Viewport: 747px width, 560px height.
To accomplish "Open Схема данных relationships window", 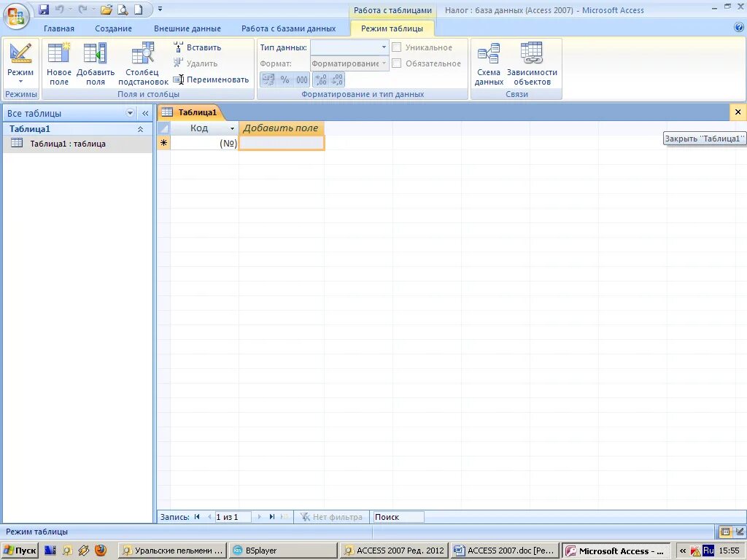I will click(x=489, y=64).
